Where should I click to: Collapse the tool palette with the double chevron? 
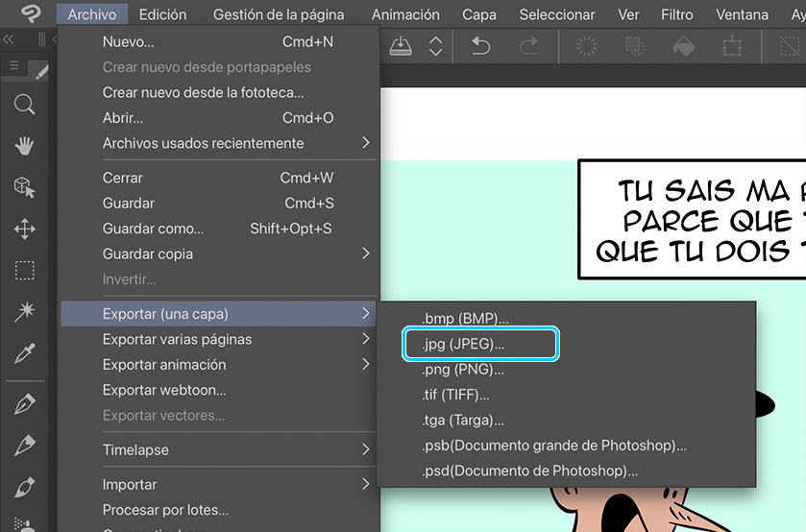[9, 39]
